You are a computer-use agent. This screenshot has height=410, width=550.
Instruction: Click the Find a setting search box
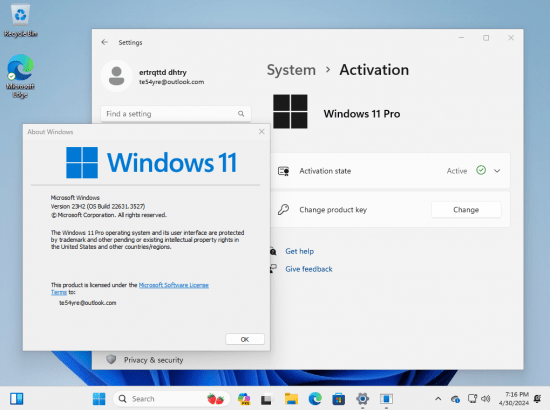[176, 114]
